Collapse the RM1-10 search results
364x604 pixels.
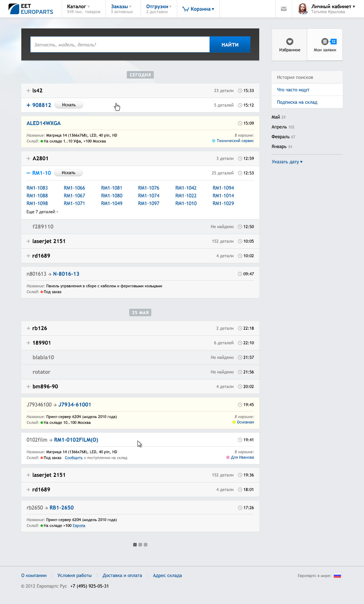[x=28, y=173]
